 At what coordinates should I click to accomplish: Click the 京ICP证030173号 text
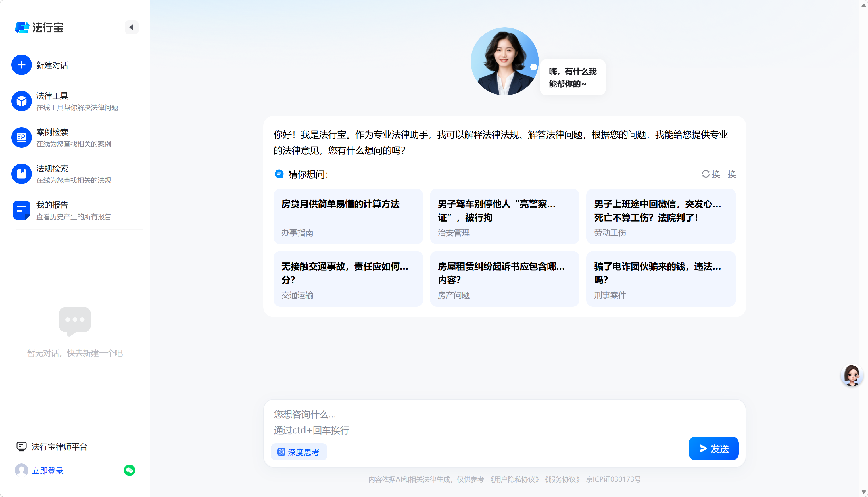[x=614, y=479]
